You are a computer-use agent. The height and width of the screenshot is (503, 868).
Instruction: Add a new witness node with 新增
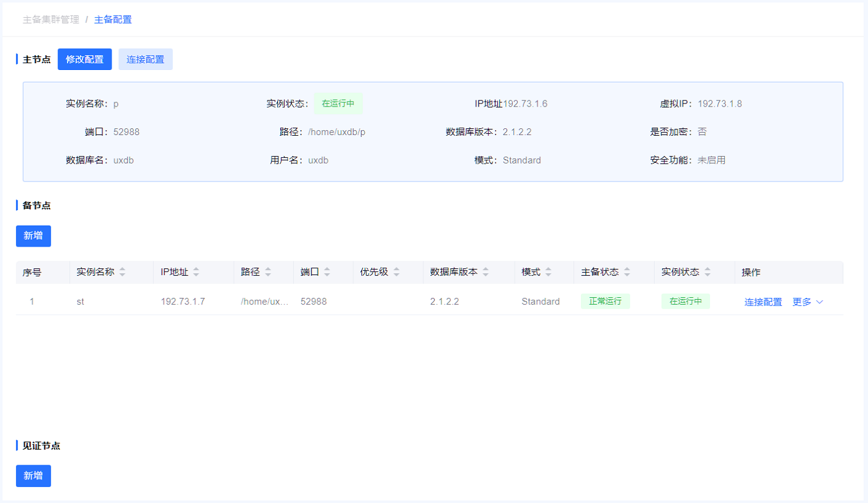tap(33, 476)
